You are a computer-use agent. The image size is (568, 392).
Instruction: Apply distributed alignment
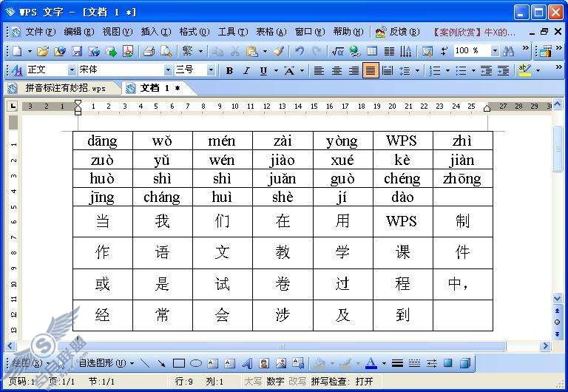point(388,70)
